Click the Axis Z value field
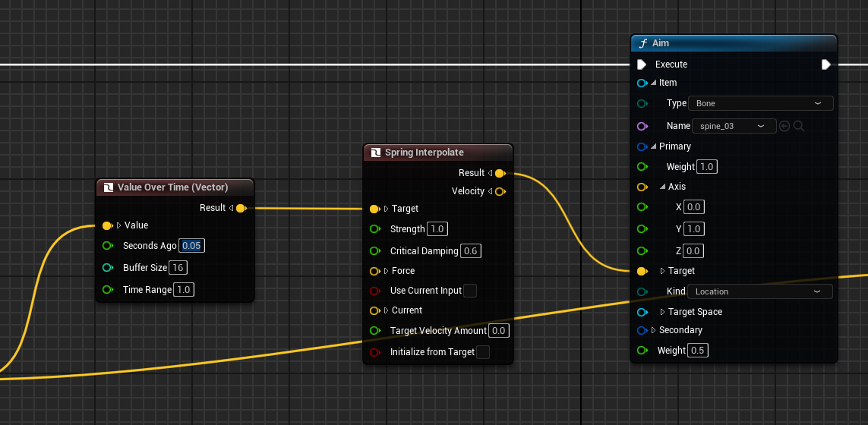The width and height of the screenshot is (868, 425). (x=693, y=250)
